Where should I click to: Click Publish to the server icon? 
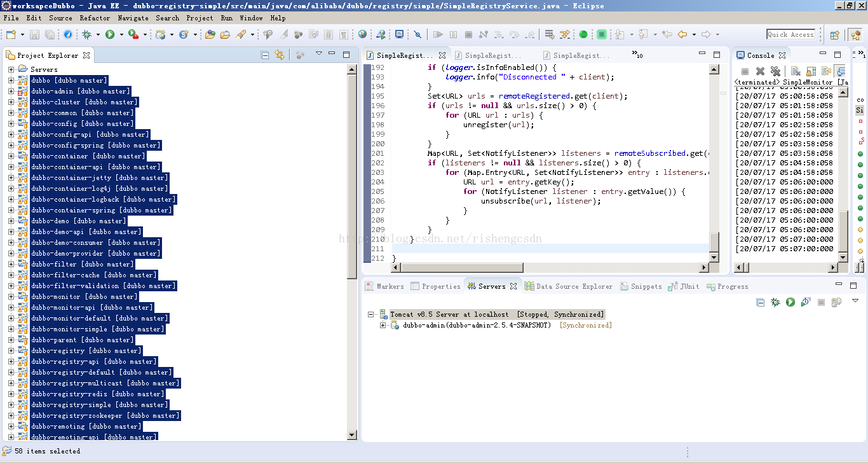836,302
